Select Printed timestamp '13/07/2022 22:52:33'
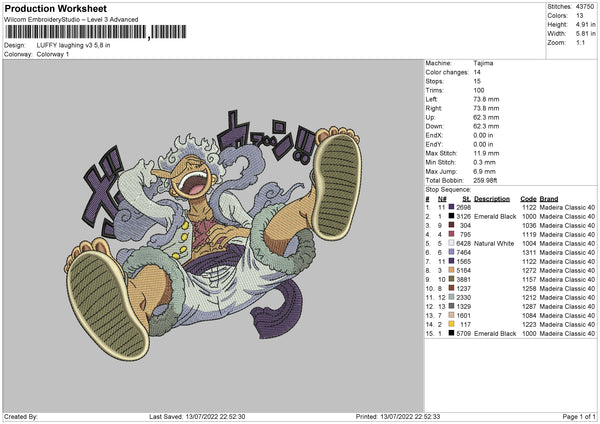This screenshot has width=600, height=424. coord(410,416)
